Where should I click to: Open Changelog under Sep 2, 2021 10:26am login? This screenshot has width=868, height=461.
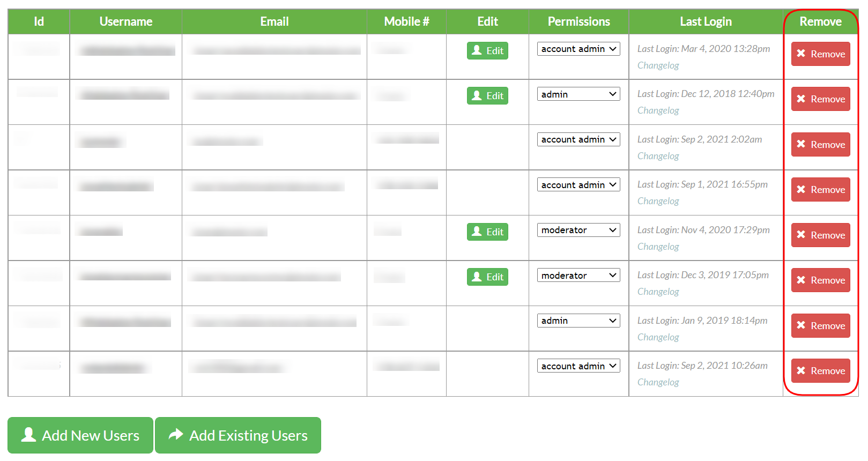[658, 382]
